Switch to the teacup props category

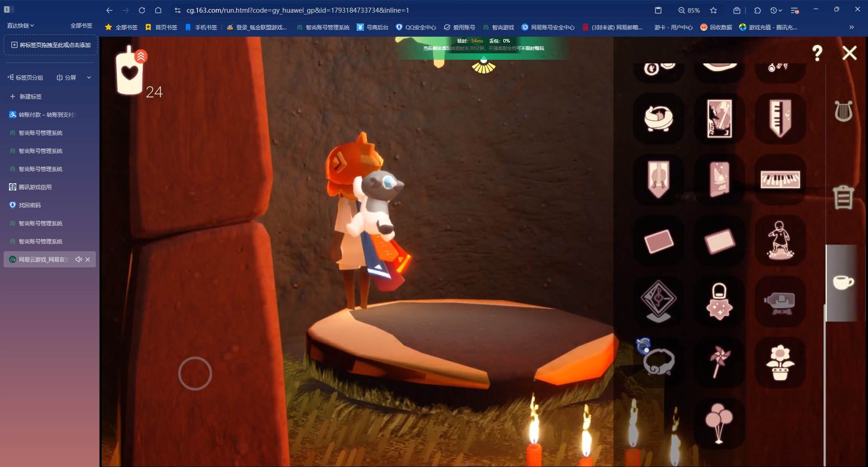(843, 282)
